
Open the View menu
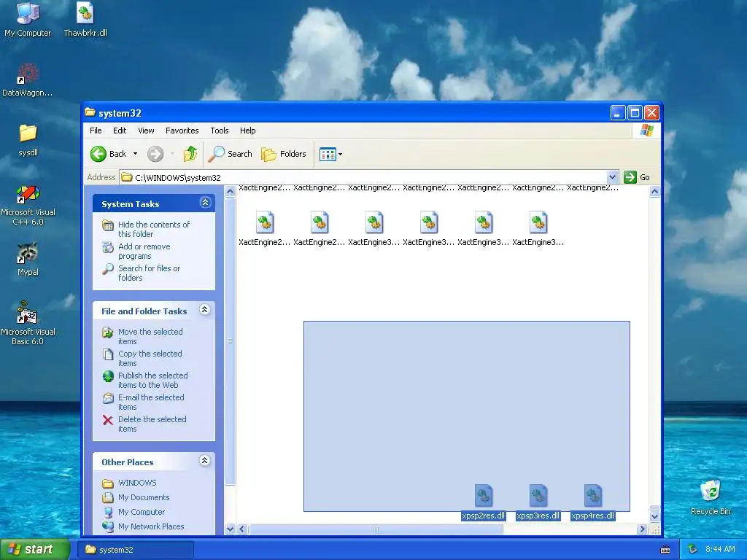pos(146,131)
